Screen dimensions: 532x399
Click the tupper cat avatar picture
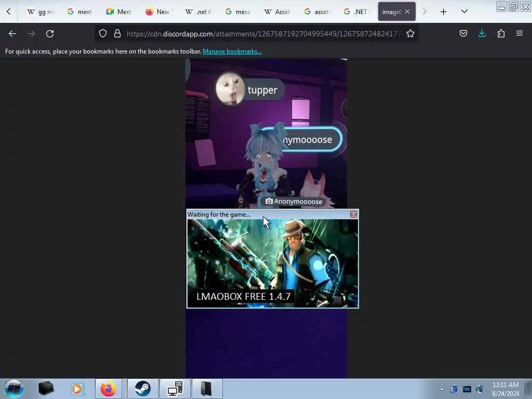230,88
